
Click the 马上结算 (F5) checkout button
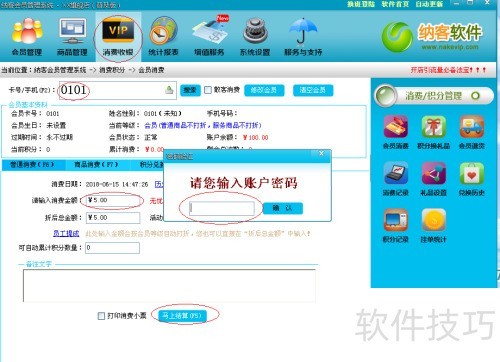coord(182,316)
